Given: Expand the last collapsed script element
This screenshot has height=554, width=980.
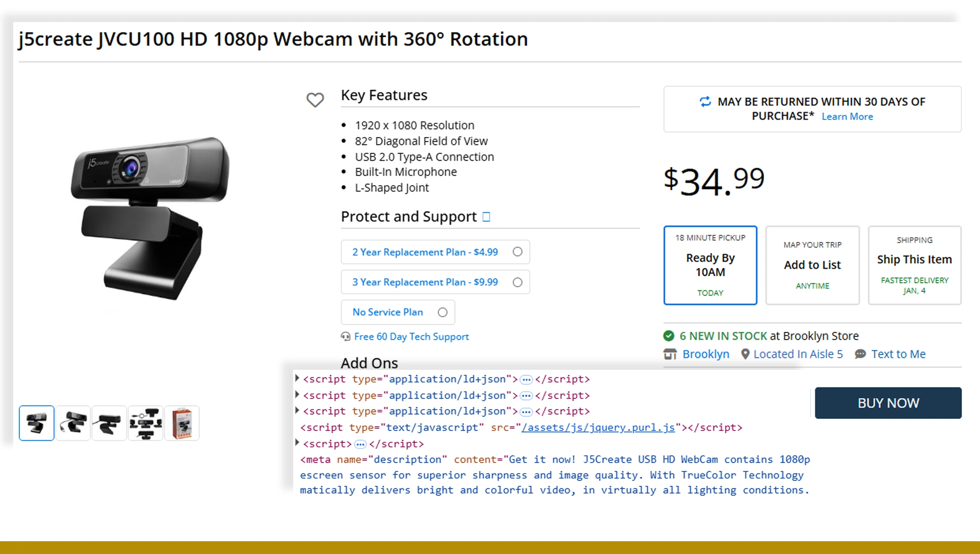Looking at the screenshot, I should click(297, 443).
